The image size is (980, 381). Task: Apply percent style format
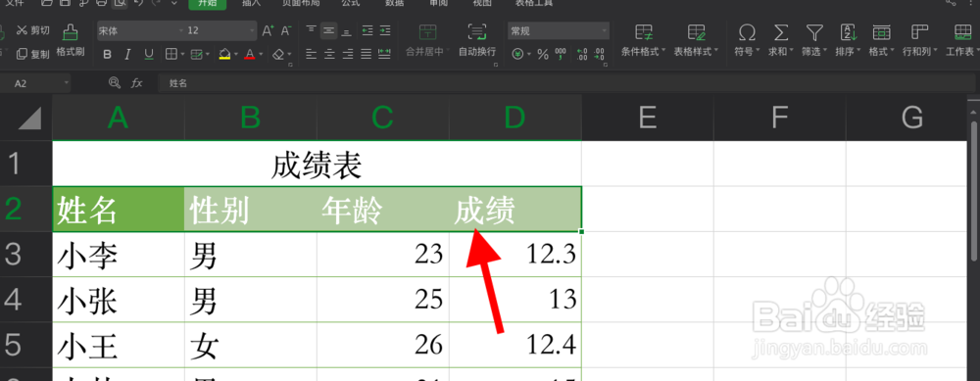click(x=543, y=54)
